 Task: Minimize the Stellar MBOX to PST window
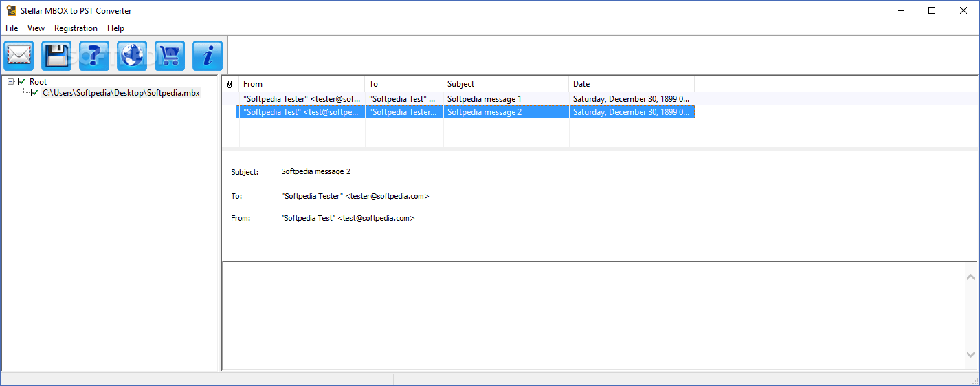click(900, 10)
